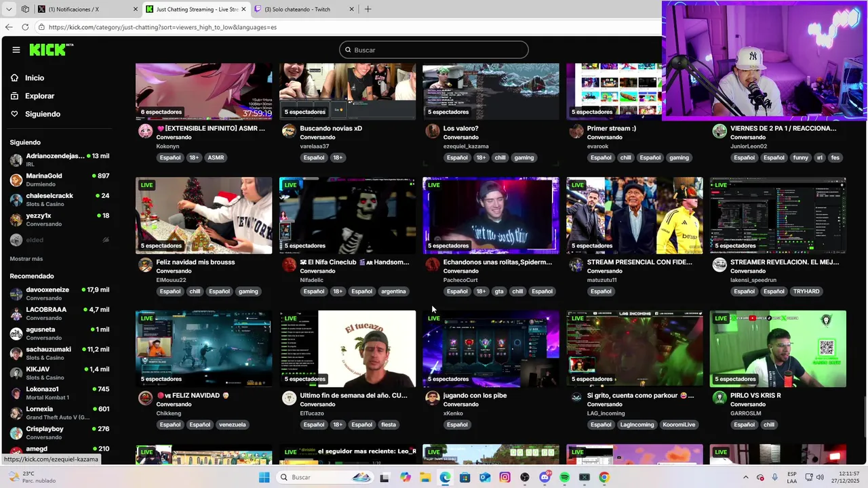
Task: Select the fiesta tag under ElTucazo
Action: [x=389, y=425]
